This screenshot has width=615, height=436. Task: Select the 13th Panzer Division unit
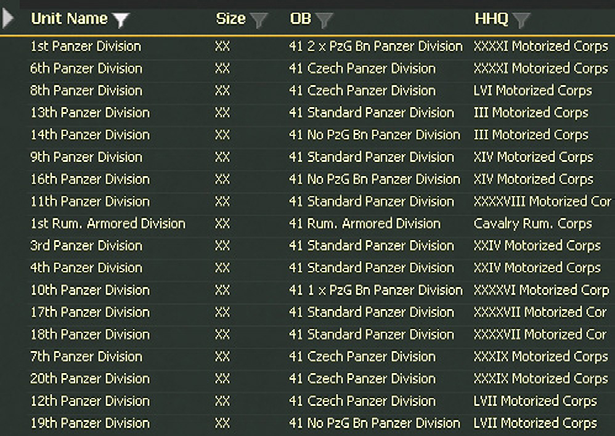(90, 113)
